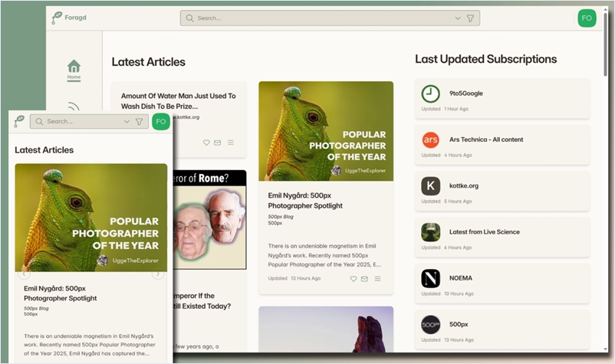Open the 9to5Google subscription

[502, 98]
